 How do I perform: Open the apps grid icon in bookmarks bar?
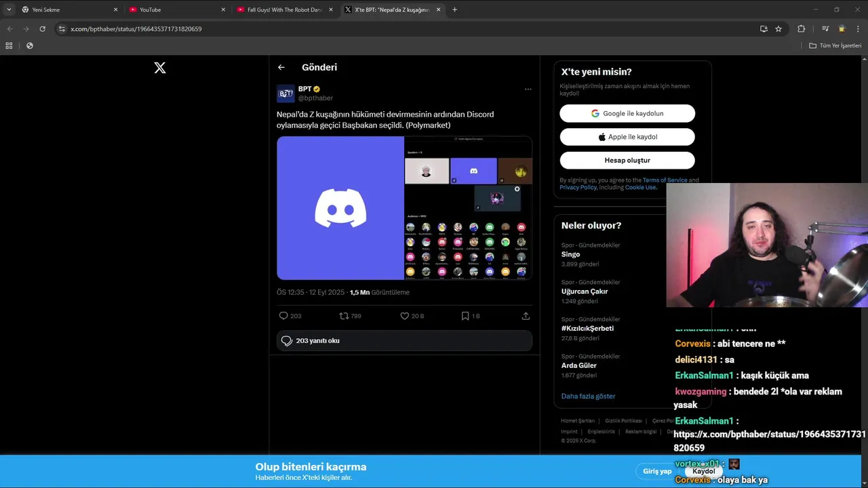coord(9,45)
